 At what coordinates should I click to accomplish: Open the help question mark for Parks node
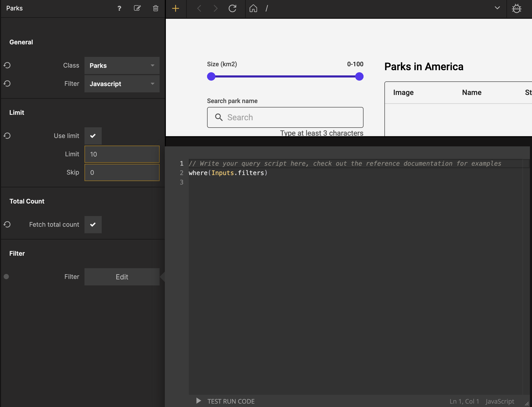click(x=119, y=8)
